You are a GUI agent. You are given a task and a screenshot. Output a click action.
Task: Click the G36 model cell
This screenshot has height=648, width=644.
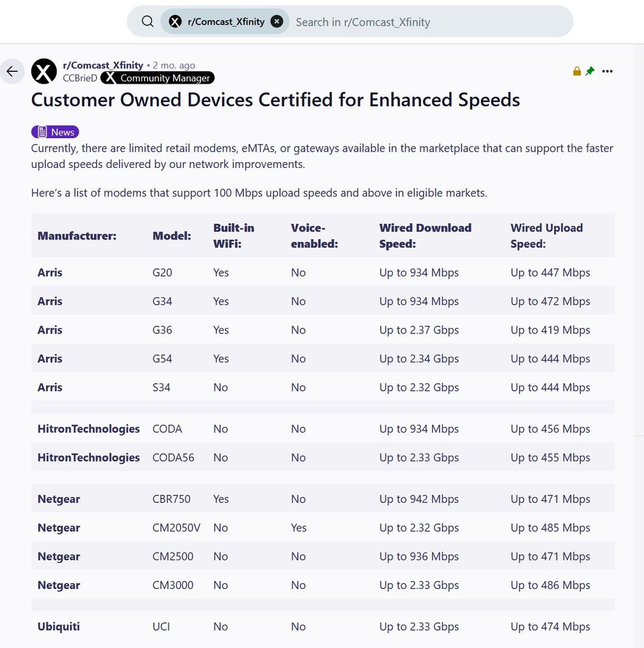(x=162, y=330)
